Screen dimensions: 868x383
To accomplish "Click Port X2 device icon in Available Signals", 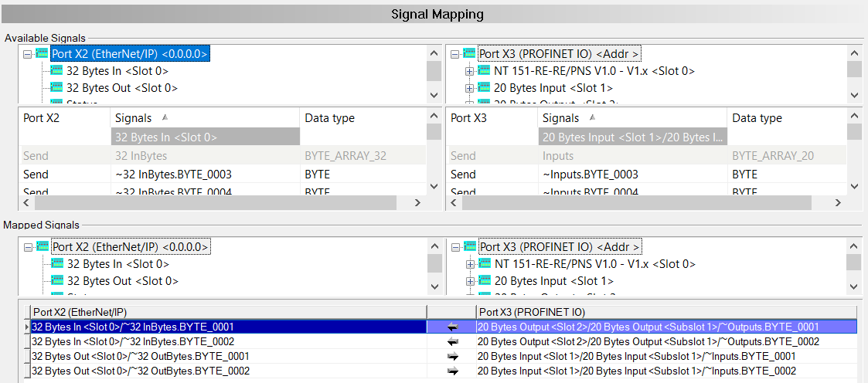I will pos(42,53).
